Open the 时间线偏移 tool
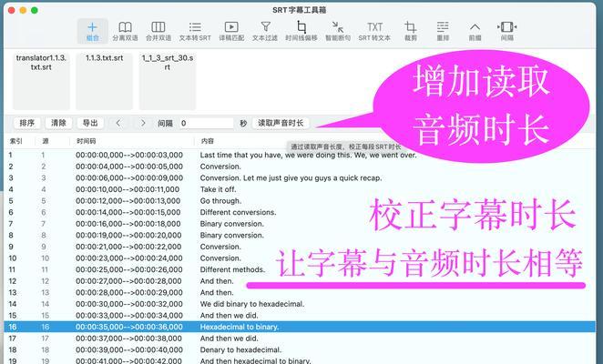The height and width of the screenshot is (364, 603). (x=301, y=31)
